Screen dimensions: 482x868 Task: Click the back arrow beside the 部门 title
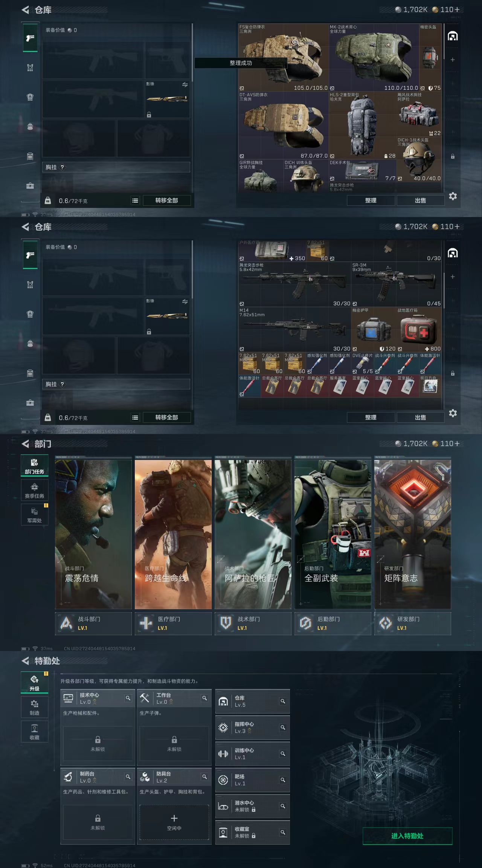(25, 444)
